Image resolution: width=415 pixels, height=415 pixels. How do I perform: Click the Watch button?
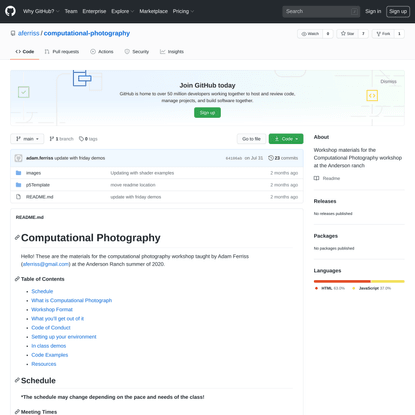click(x=310, y=34)
